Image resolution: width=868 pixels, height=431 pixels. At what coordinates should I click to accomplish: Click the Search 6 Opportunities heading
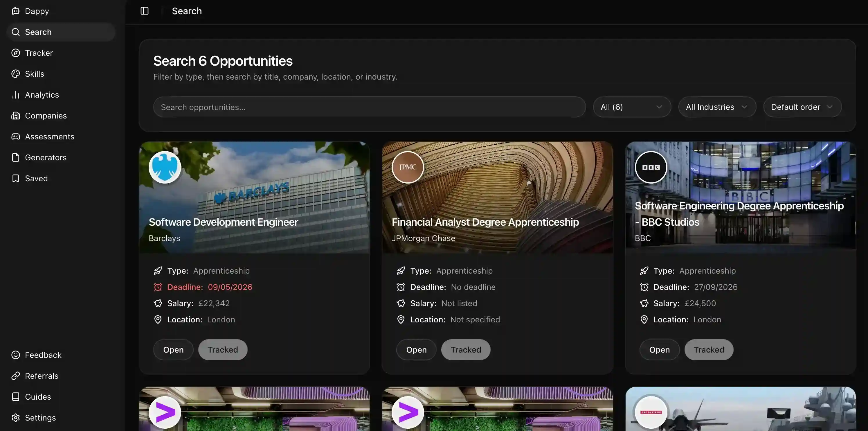[x=223, y=61]
